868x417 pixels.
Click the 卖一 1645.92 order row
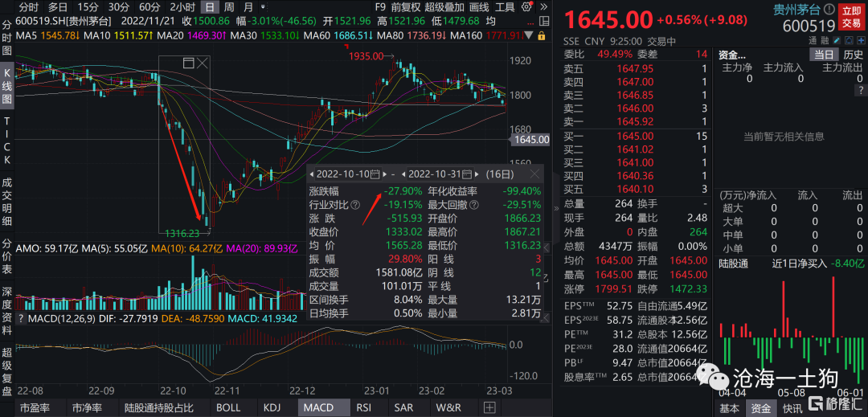click(x=636, y=121)
